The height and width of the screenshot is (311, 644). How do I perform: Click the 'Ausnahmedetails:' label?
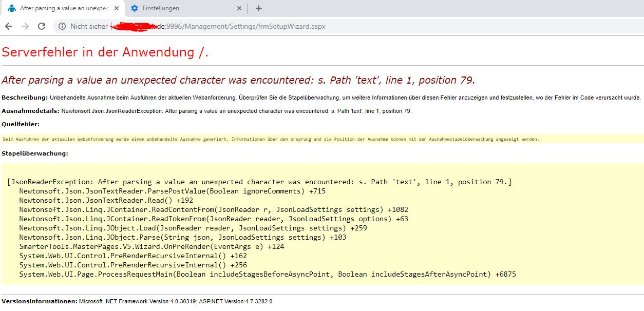pyautogui.click(x=30, y=111)
